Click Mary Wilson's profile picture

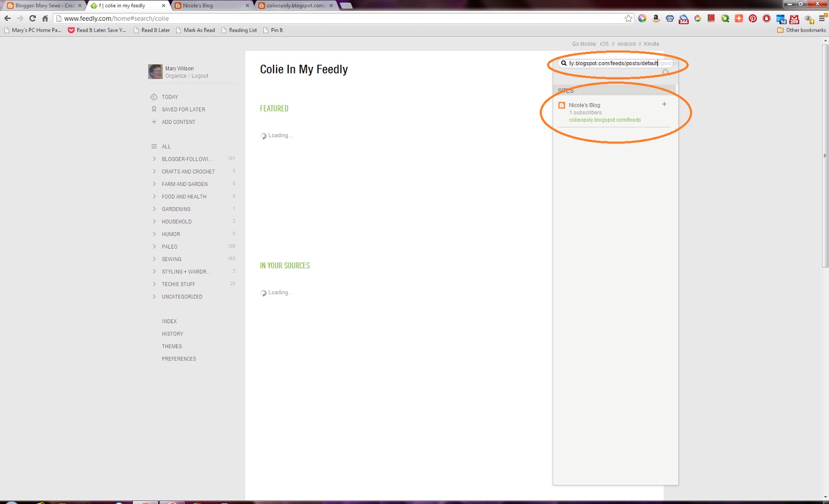pyautogui.click(x=155, y=71)
